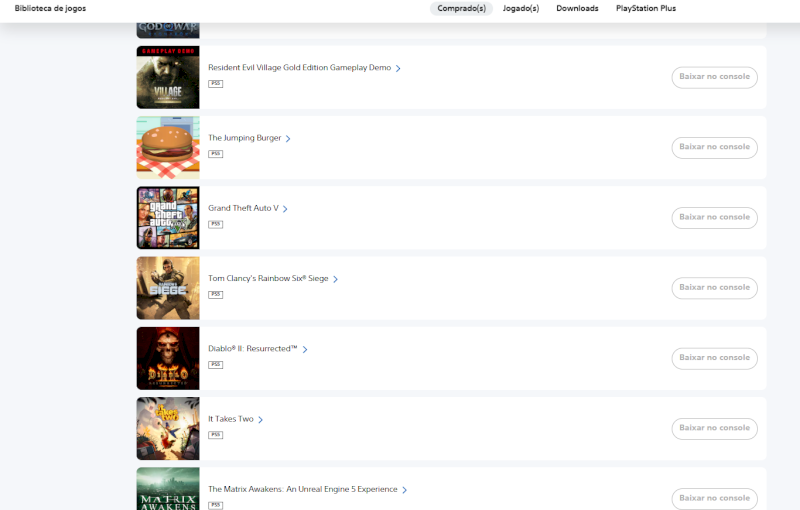Click PS5 badge under The Matrix Awakens
The height and width of the screenshot is (510, 800).
215,505
